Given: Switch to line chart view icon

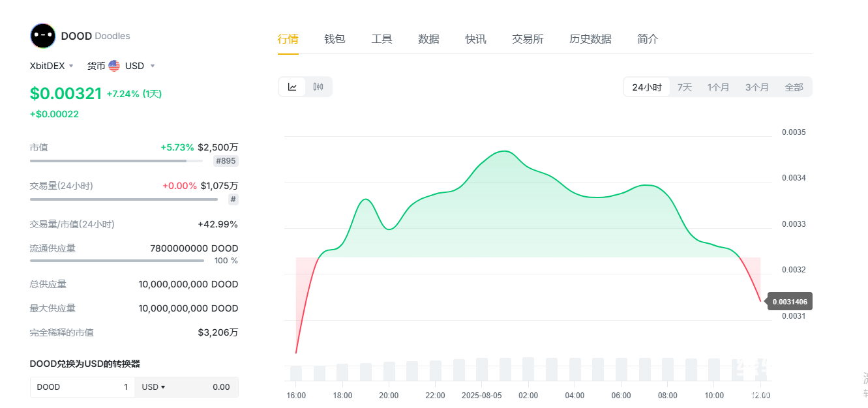Looking at the screenshot, I should [293, 87].
